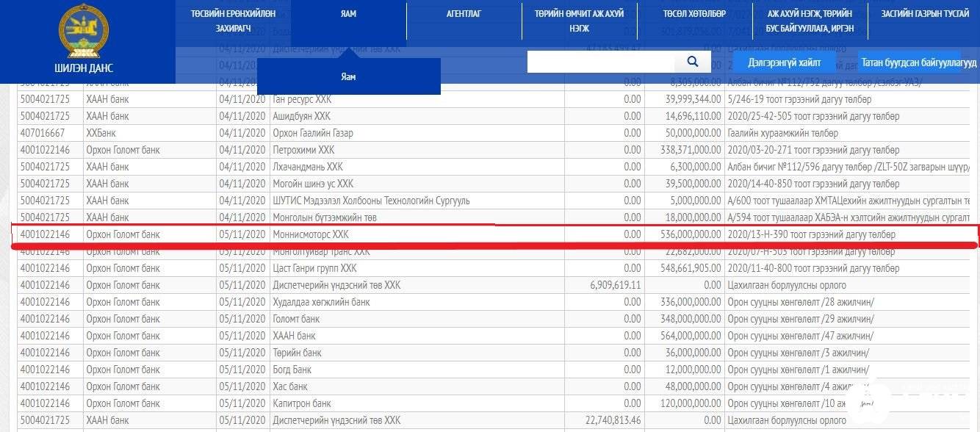This screenshot has width=980, height=432.
Task: Click the Шилэн Данс emblem logo
Action: tap(83, 33)
